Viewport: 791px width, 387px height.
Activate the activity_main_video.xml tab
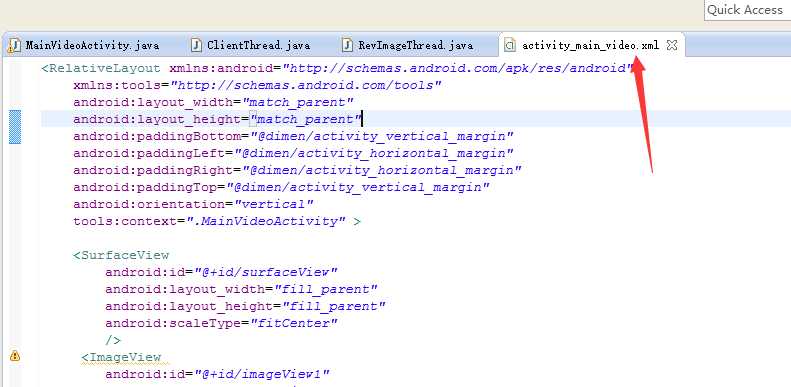point(590,45)
